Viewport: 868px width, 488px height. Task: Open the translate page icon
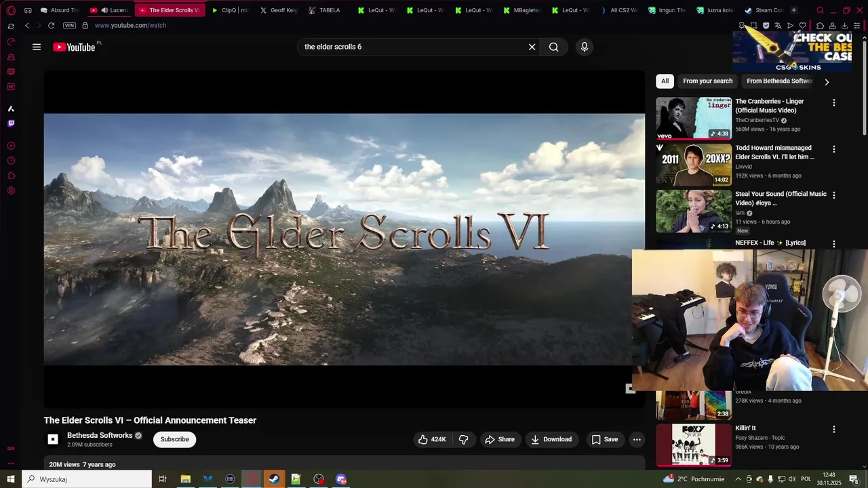[x=778, y=26]
